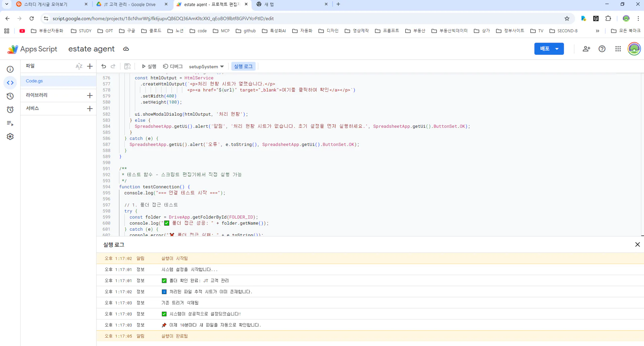Close the JT 고객 관리 Google Drive tab
The width and height of the screenshot is (644, 346).
click(x=166, y=4)
